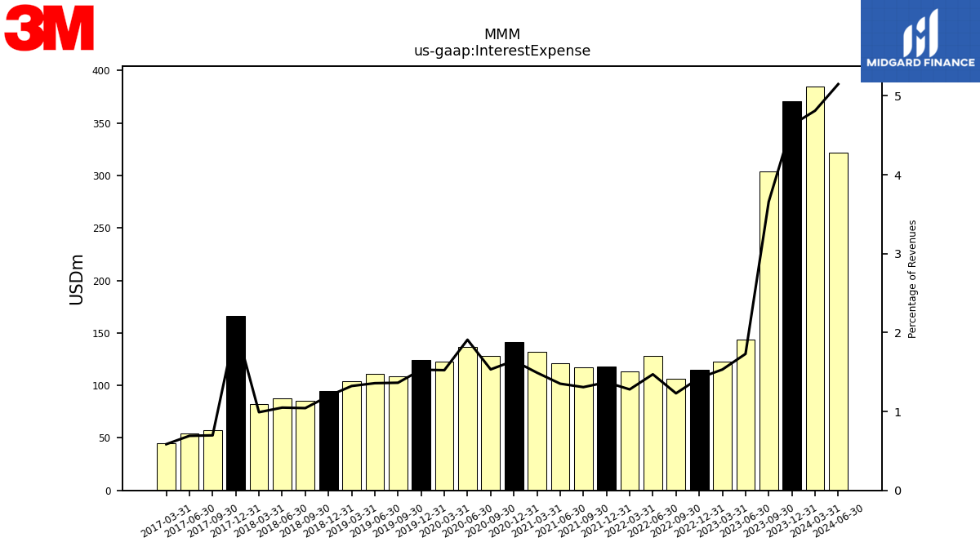Viewport: 980px width, 551px height.
Task: Click the 150 tick on USDm axis
Action: (x=100, y=334)
